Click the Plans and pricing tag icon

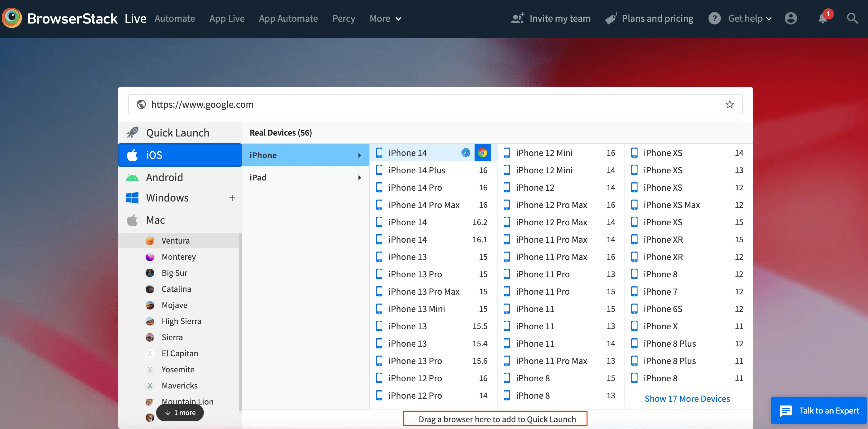pyautogui.click(x=611, y=18)
